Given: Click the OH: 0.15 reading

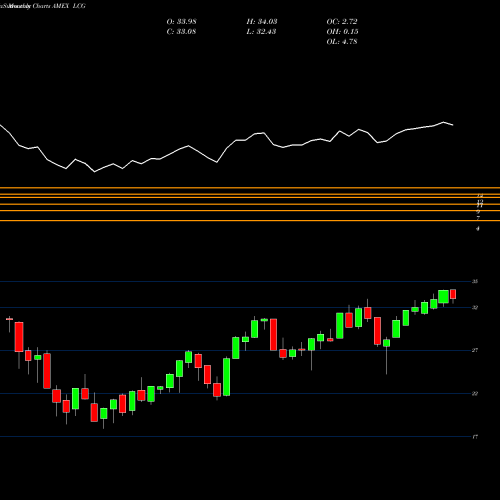Looking at the screenshot, I should (x=342, y=32).
